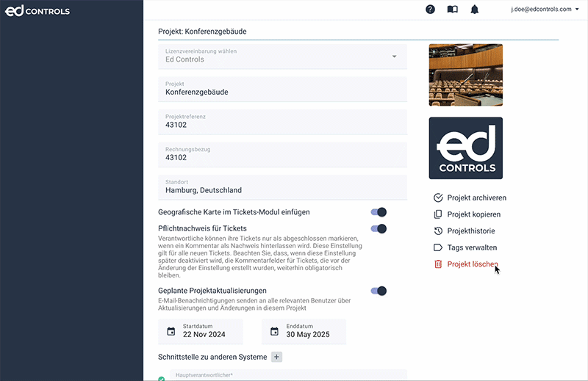Click the Tags verwalten link
Viewport: 588px width, 381px height.
coord(472,247)
